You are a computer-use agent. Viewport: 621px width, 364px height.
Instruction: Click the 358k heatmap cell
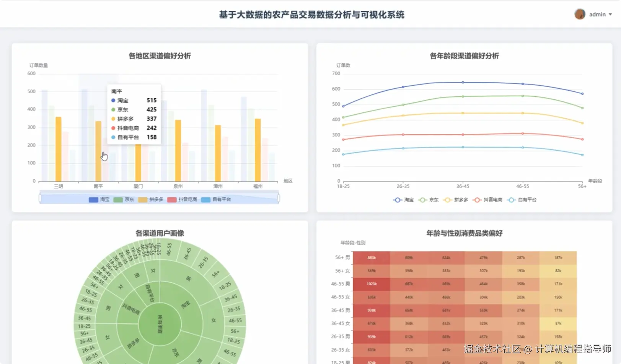tap(521, 284)
